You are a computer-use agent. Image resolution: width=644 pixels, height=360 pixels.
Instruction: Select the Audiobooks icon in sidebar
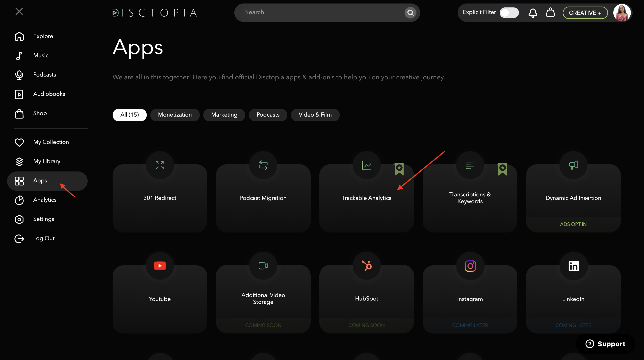pos(19,94)
